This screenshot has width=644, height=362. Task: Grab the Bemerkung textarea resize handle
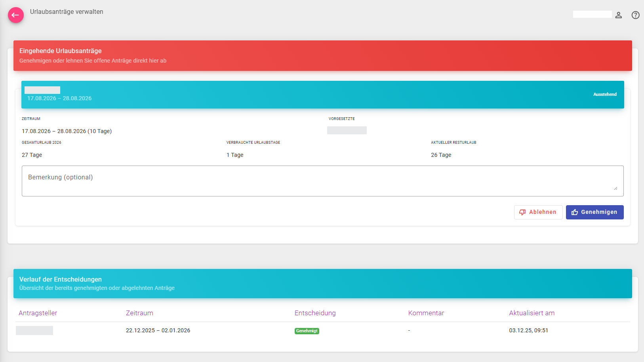615,189
